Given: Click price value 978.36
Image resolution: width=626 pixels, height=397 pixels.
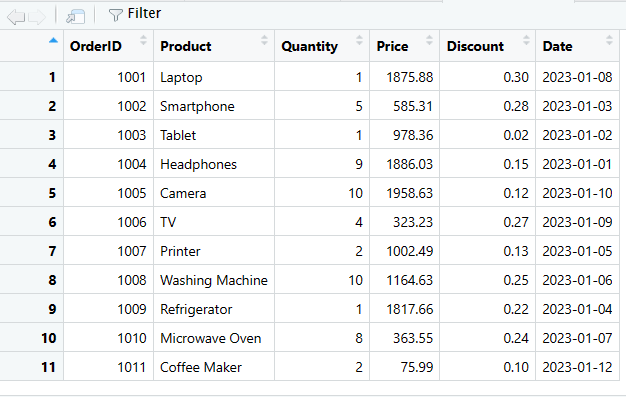Looking at the screenshot, I should (x=413, y=135).
